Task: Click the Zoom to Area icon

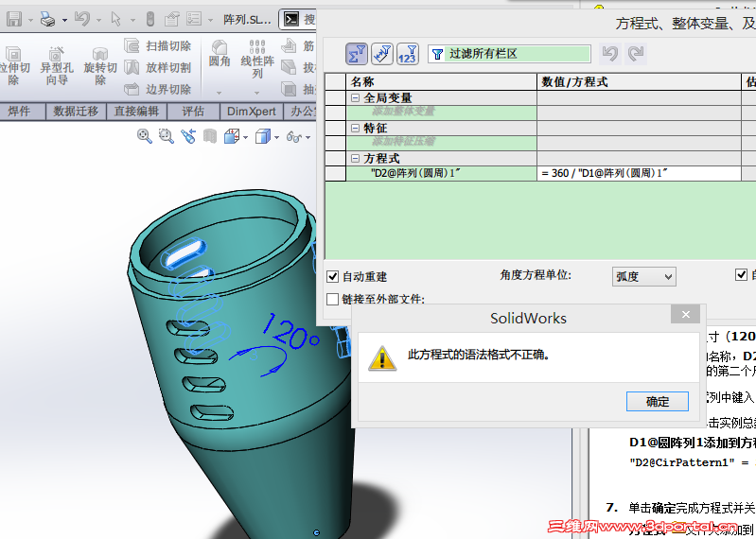Action: pos(167,136)
